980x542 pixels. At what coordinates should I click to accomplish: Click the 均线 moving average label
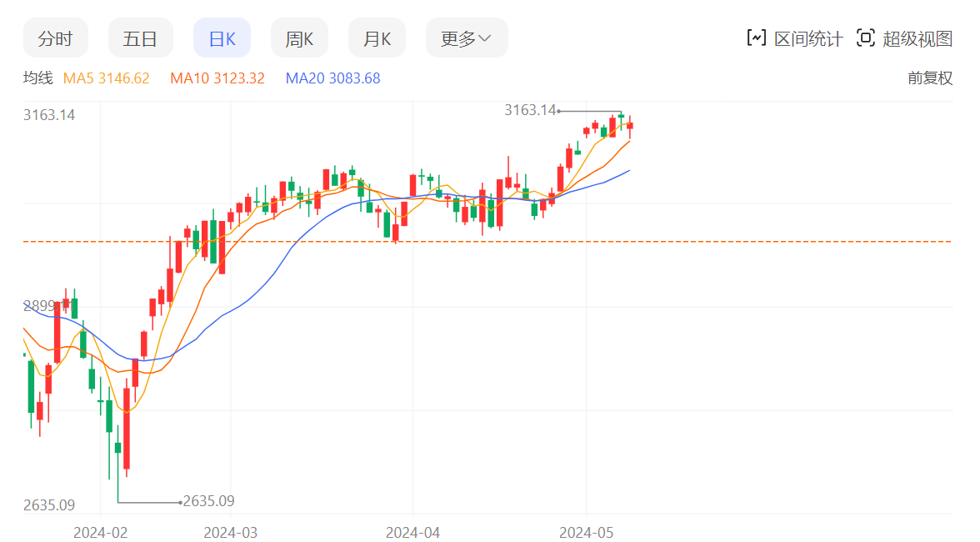37,78
